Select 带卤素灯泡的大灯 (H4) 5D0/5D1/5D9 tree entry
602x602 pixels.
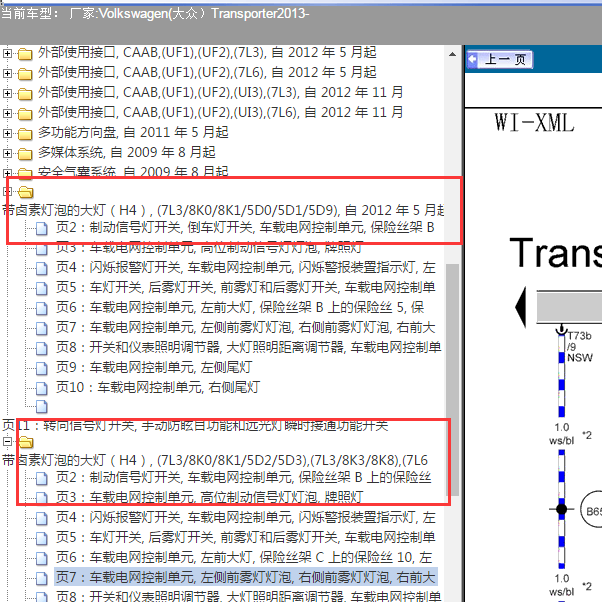[223, 210]
